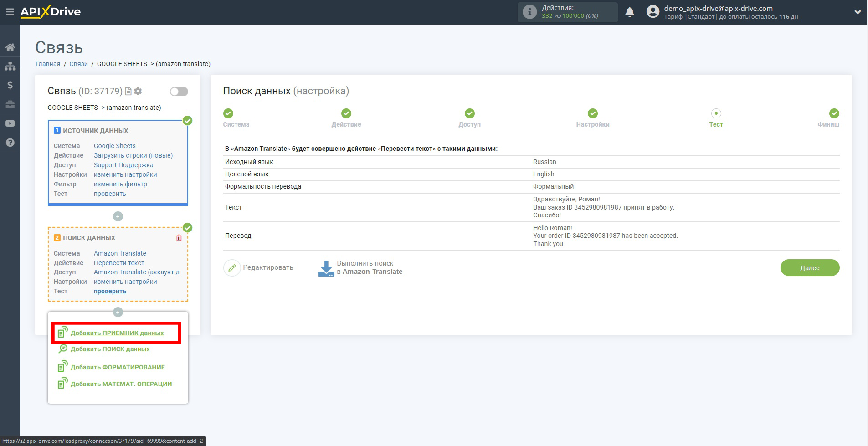Open the help question mark icon
The width and height of the screenshot is (868, 446).
point(10,143)
